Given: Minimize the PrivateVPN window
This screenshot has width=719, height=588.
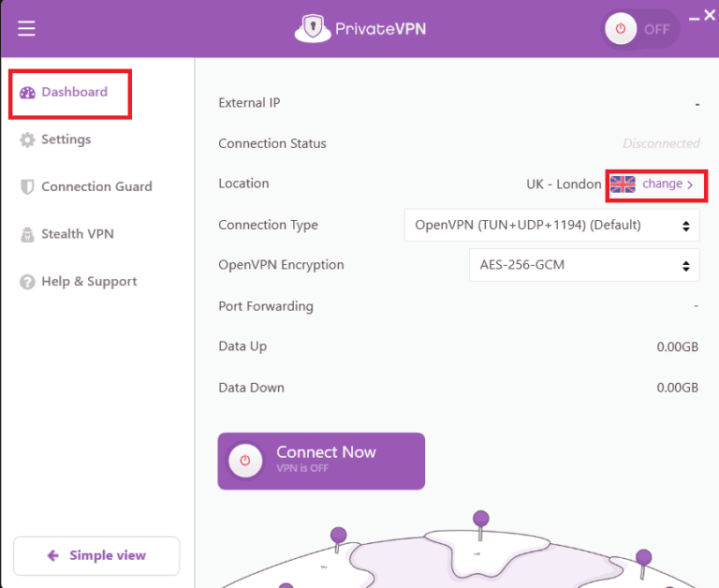Looking at the screenshot, I should coord(694,16).
